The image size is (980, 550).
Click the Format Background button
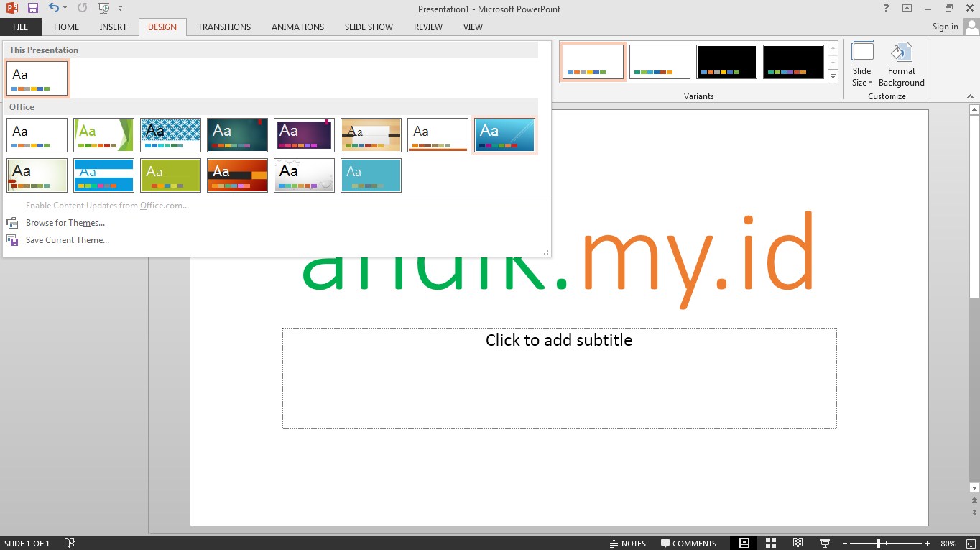tap(901, 65)
